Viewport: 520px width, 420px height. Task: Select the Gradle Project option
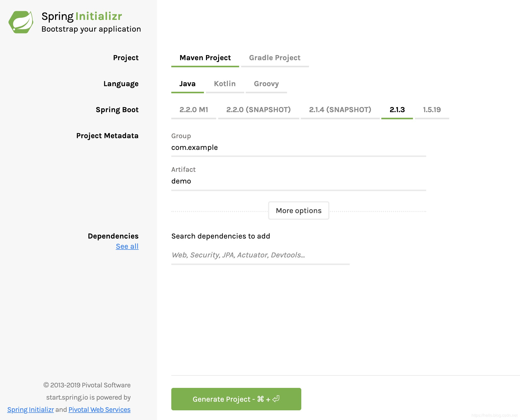click(x=275, y=58)
